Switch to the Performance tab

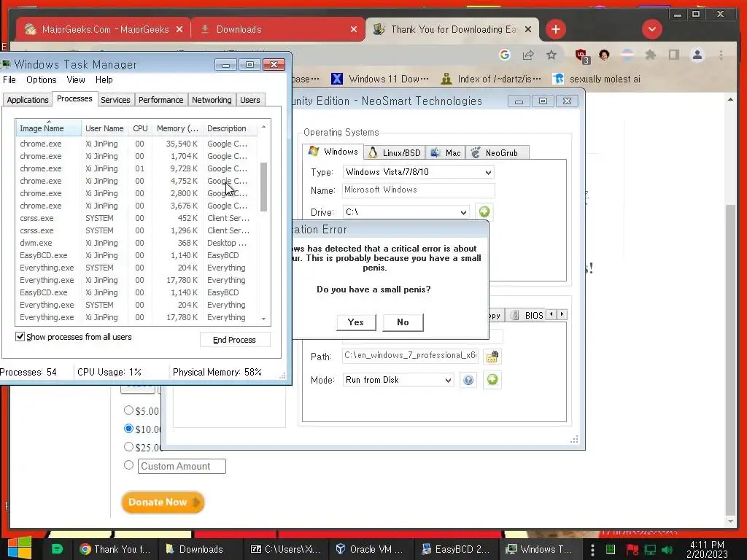pyautogui.click(x=161, y=99)
